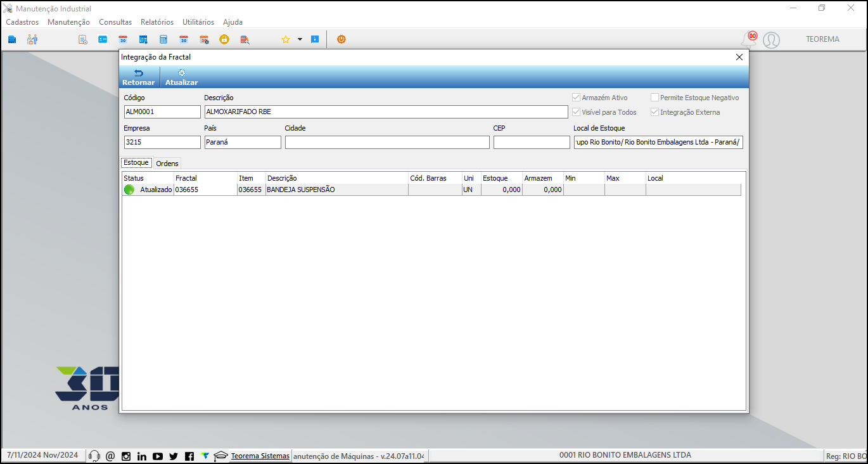868x464 pixels.
Task: Click the yellow favorites star icon
Action: pyautogui.click(x=286, y=39)
